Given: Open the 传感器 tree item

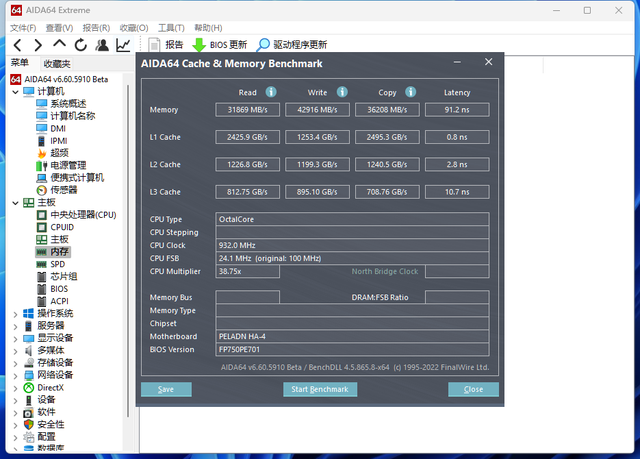Looking at the screenshot, I should point(57,190).
